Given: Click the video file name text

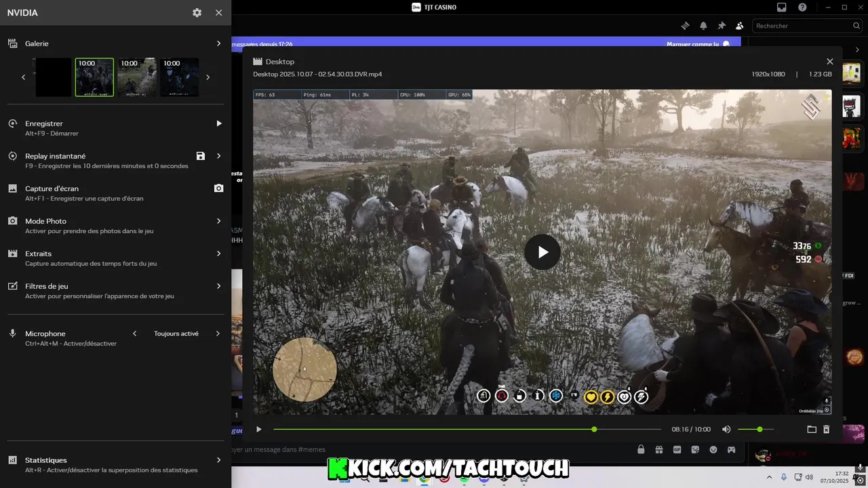Looking at the screenshot, I should (317, 74).
